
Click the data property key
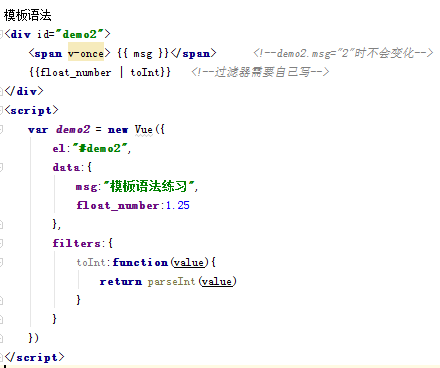[66, 167]
